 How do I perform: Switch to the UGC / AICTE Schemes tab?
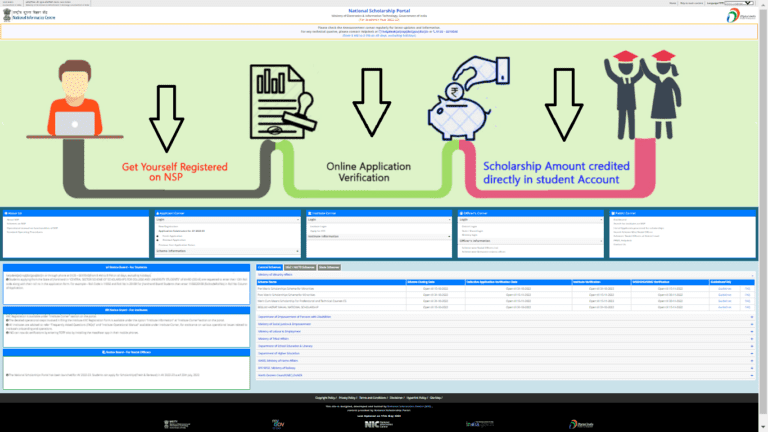point(300,267)
